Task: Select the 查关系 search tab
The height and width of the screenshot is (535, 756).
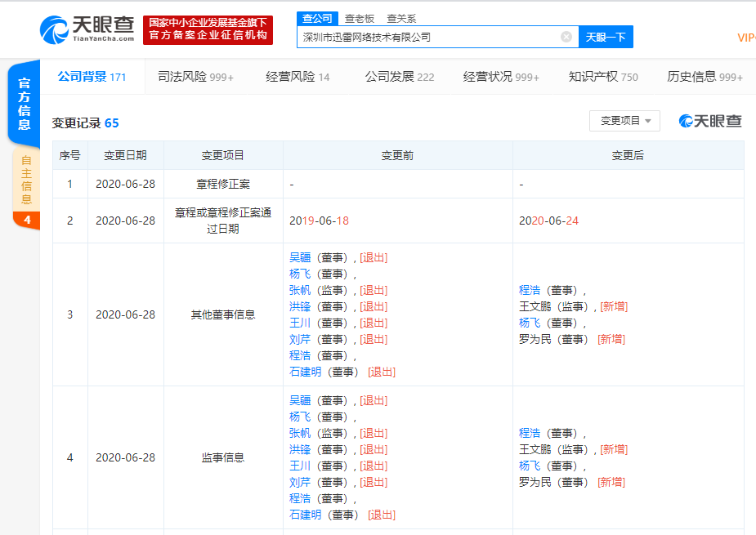Action: (401, 19)
